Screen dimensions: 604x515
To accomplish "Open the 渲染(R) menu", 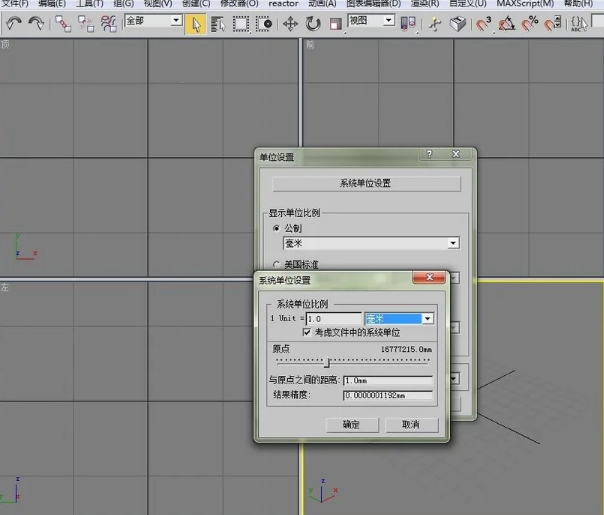I will point(424,3).
